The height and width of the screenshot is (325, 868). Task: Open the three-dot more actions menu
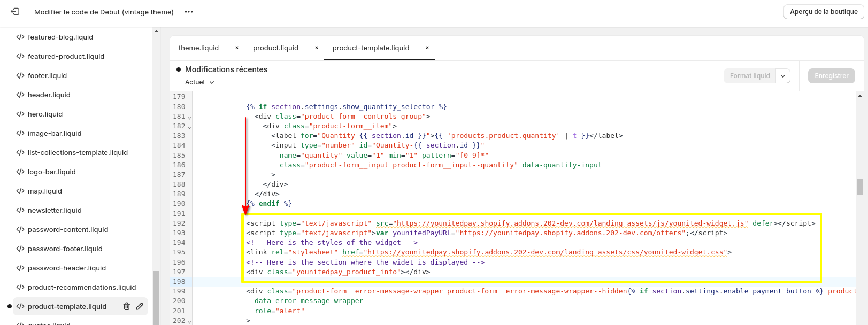pyautogui.click(x=189, y=12)
